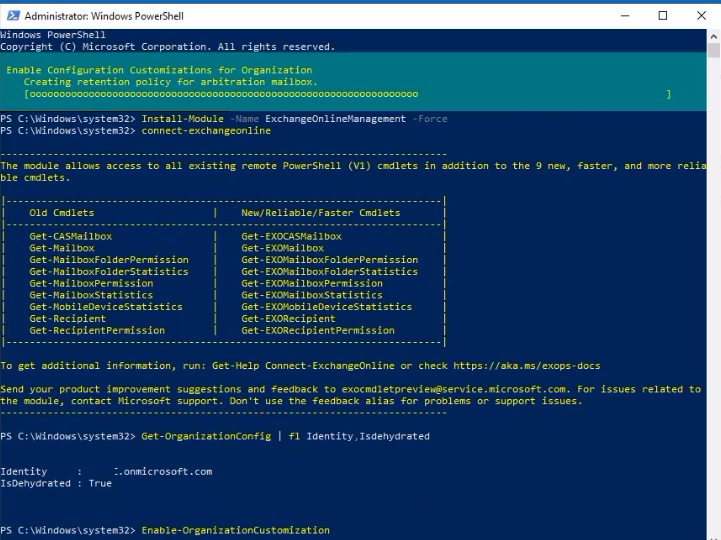
Task: Click the PowerShell icon in title bar
Action: [13, 16]
